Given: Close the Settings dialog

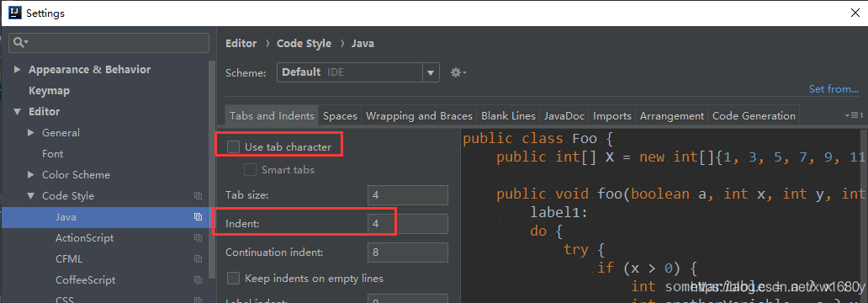Looking at the screenshot, I should (x=855, y=13).
